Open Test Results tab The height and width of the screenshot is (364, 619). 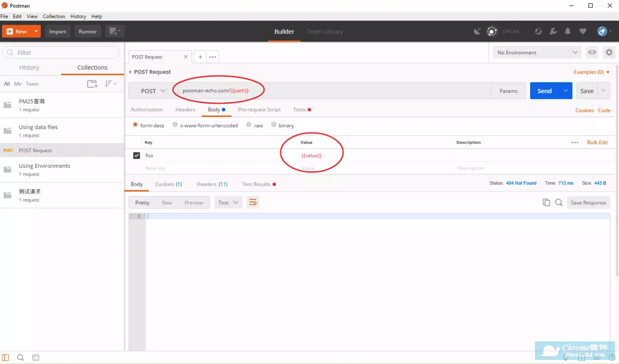pos(259,184)
